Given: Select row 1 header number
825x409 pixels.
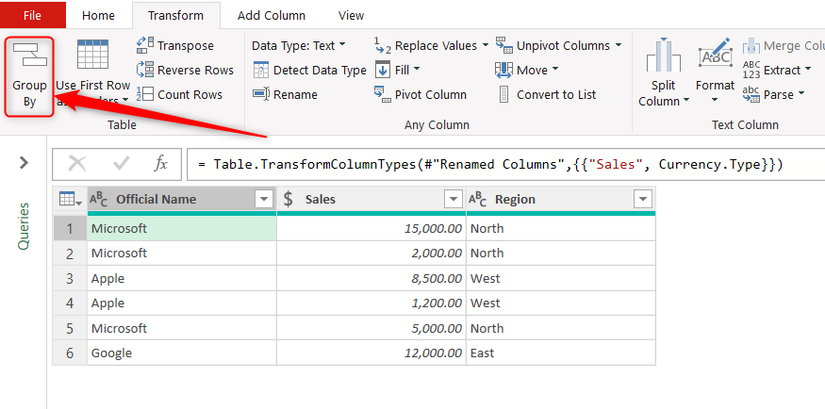Looking at the screenshot, I should pos(70,228).
